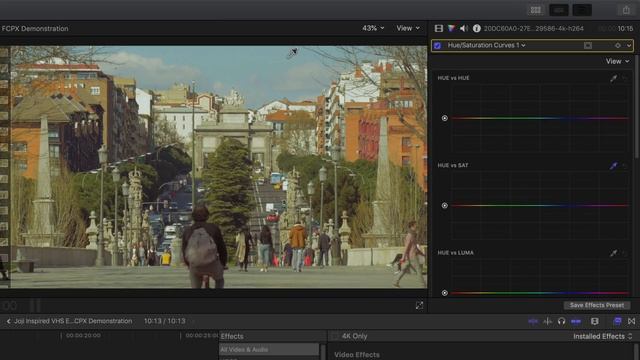Toggle snapping in the timeline toolbar
Image resolution: width=640 pixels, height=360 pixels.
tap(576, 322)
